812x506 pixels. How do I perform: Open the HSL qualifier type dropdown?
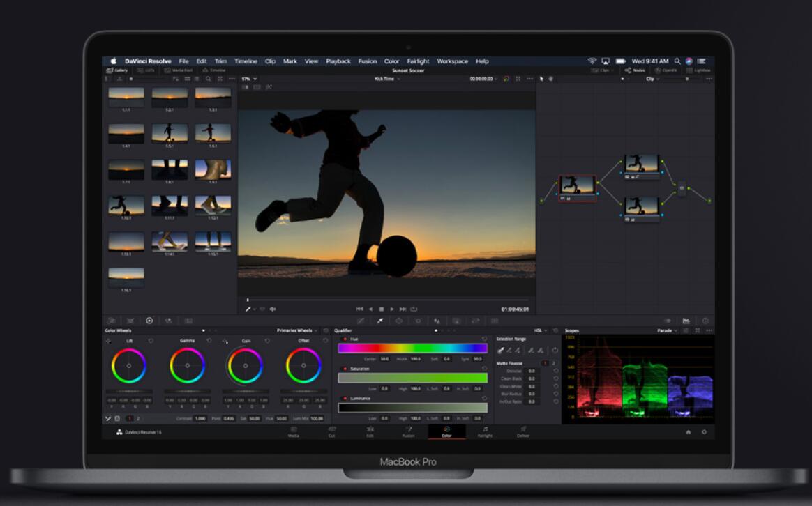[540, 330]
